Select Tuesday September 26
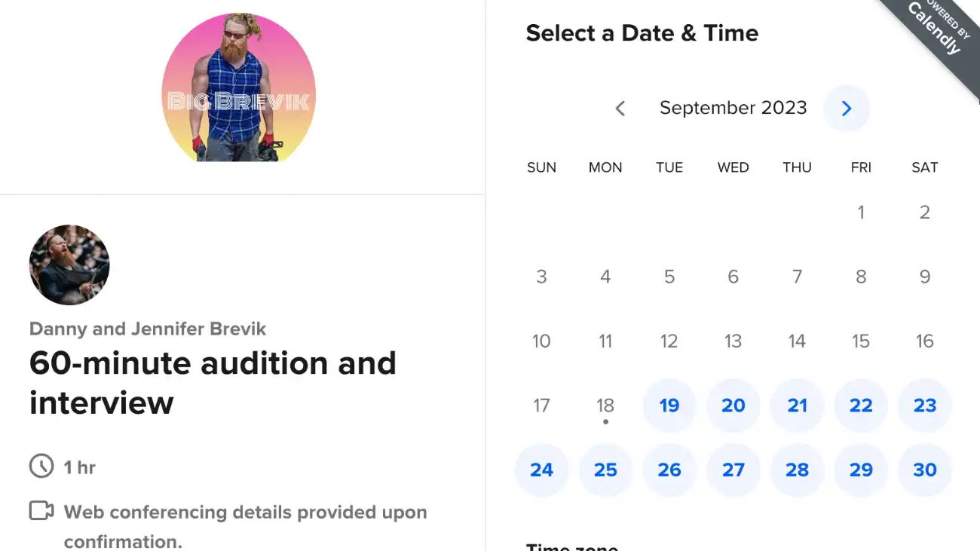Screen dimensions: 980x551 (x=669, y=470)
